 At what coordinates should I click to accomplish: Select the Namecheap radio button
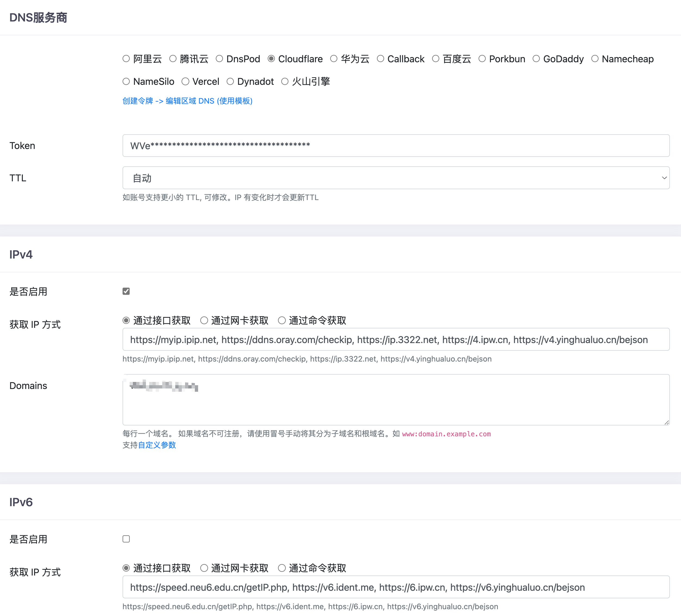[x=595, y=59]
